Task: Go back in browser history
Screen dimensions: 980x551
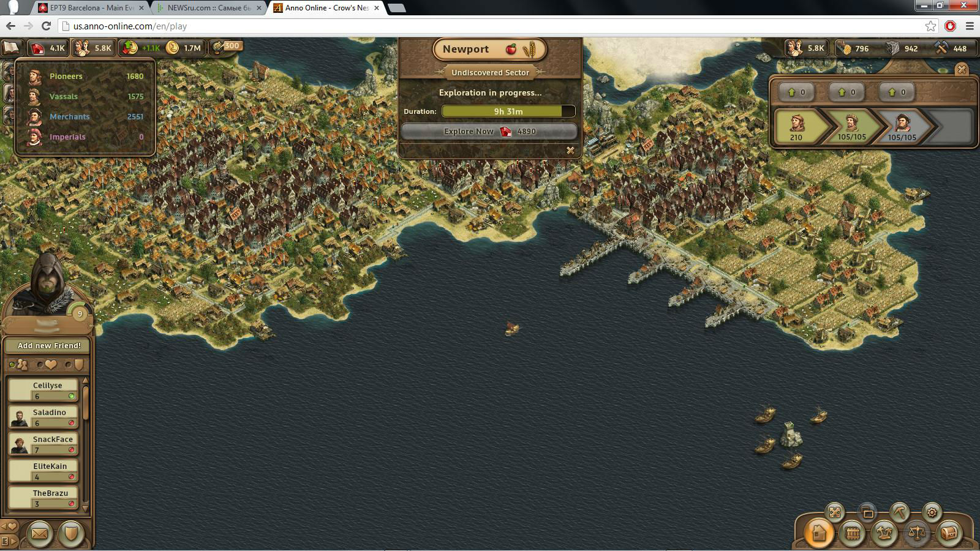Action: [x=10, y=26]
